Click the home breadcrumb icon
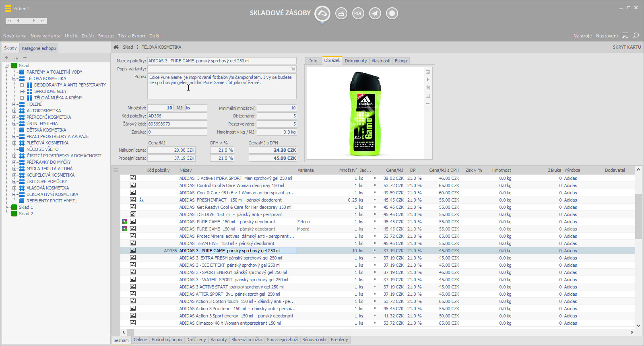 coord(116,47)
